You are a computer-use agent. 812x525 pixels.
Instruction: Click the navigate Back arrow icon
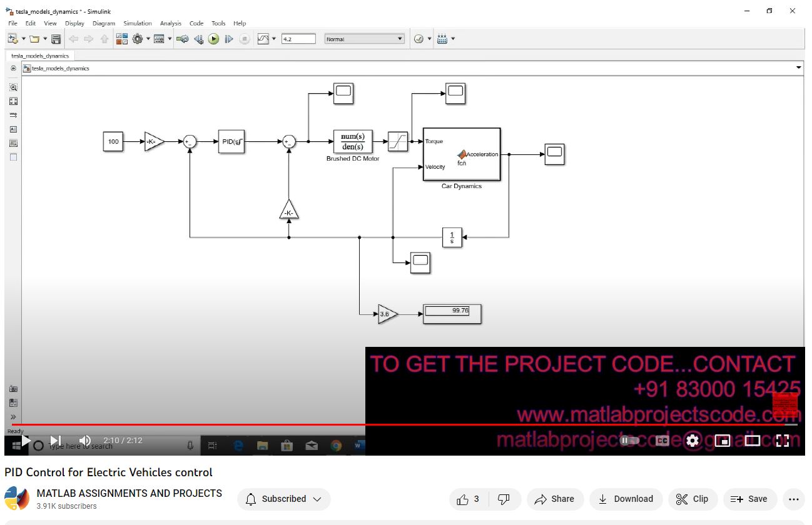point(73,39)
